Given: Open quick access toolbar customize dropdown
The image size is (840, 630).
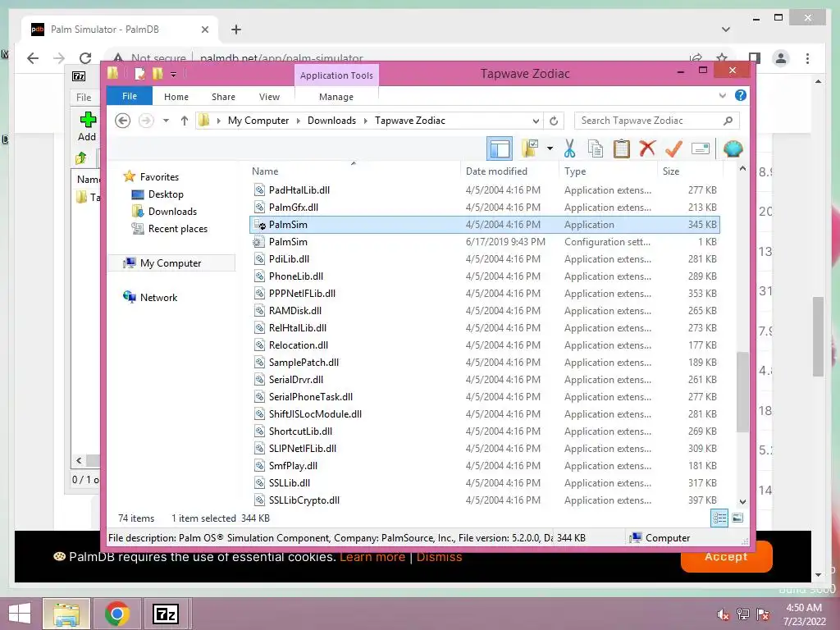Looking at the screenshot, I should (174, 75).
